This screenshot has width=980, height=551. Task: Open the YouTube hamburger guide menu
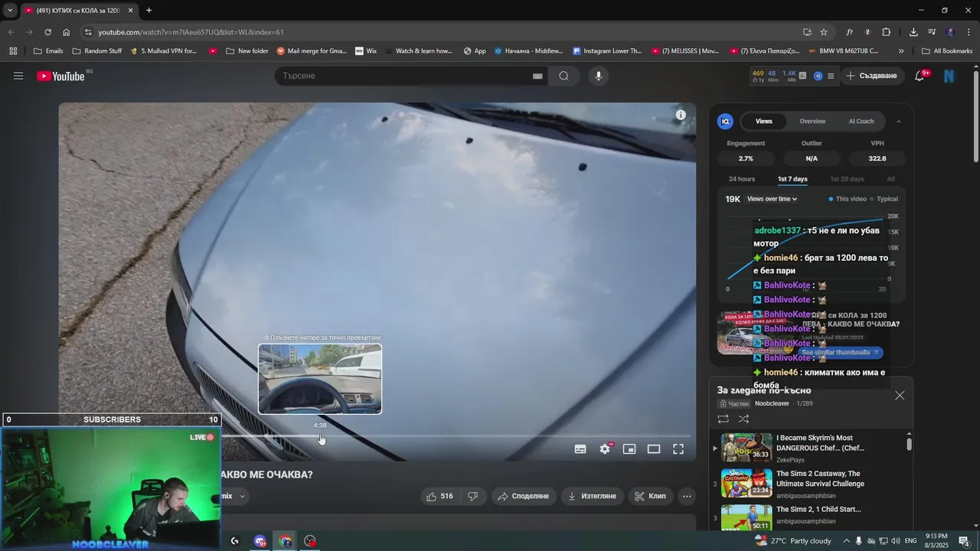click(18, 76)
